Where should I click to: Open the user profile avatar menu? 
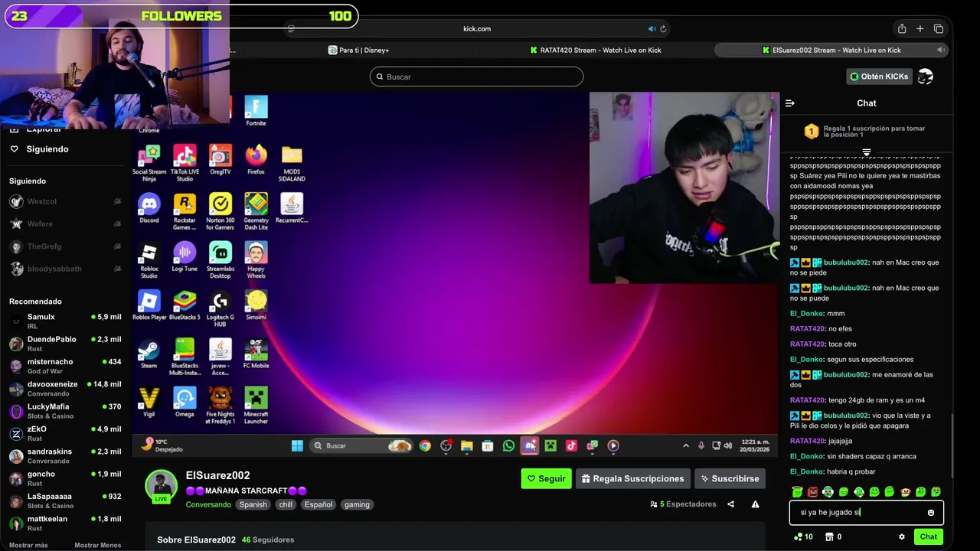click(x=925, y=77)
